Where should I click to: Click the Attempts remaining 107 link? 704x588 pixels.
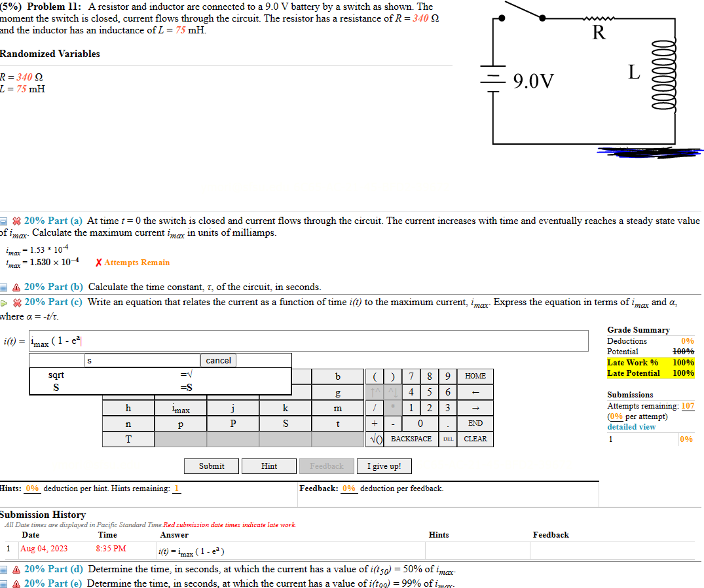coord(686,405)
